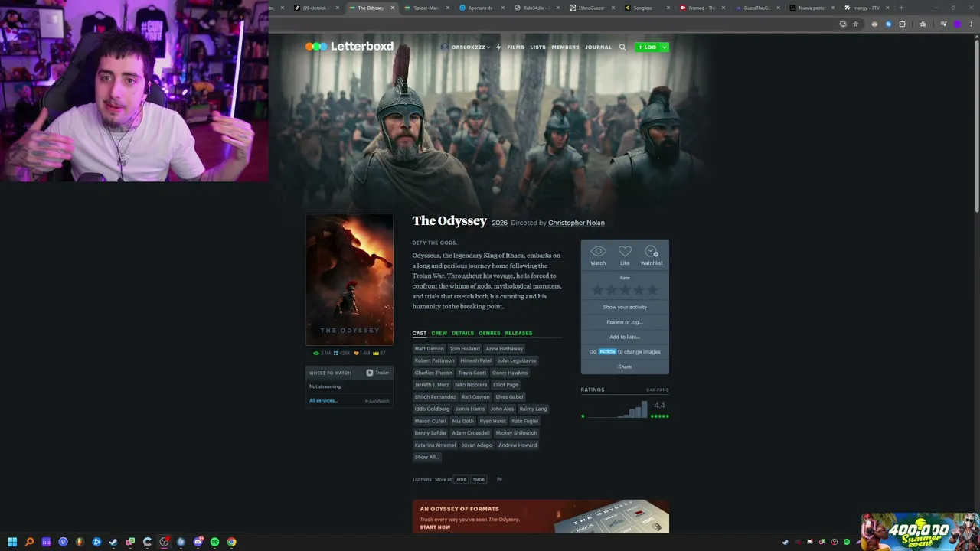Open the Matt Damon cast link

(429, 349)
